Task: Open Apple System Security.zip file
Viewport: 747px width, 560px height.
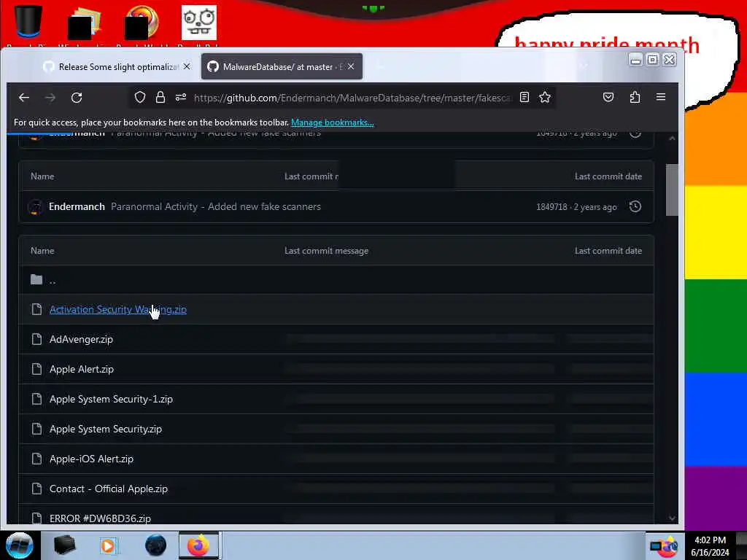Action: point(106,429)
